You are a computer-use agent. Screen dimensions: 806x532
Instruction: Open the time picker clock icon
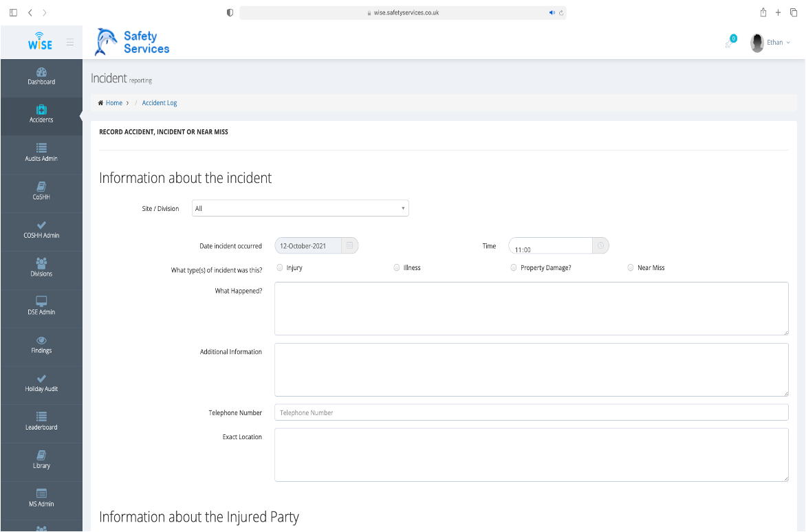600,245
